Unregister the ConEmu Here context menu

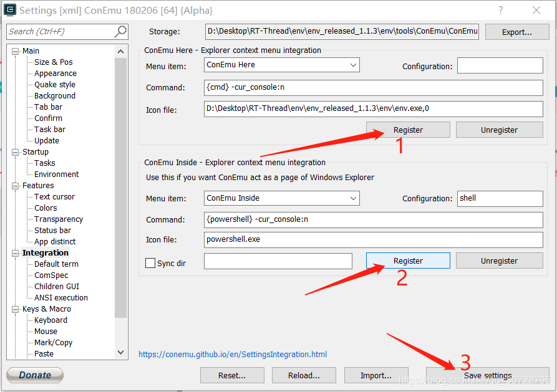(x=499, y=130)
